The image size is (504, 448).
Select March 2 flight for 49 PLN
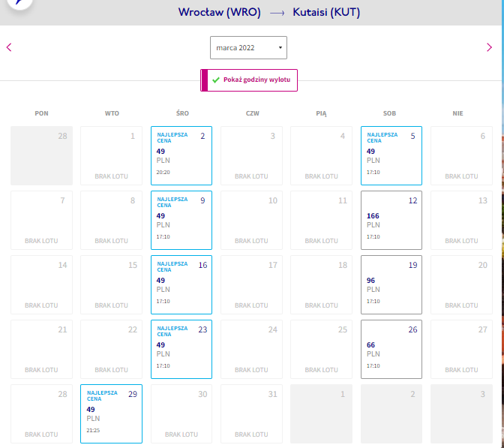(x=181, y=155)
